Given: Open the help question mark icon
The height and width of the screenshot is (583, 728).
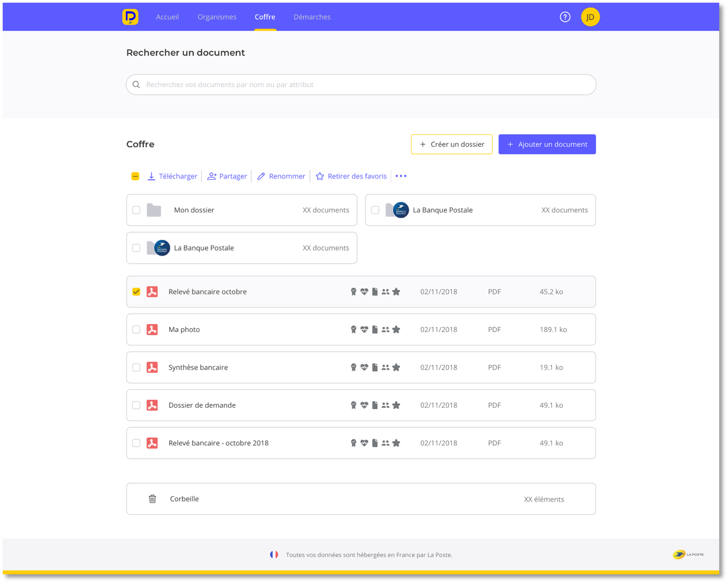Looking at the screenshot, I should pos(565,17).
